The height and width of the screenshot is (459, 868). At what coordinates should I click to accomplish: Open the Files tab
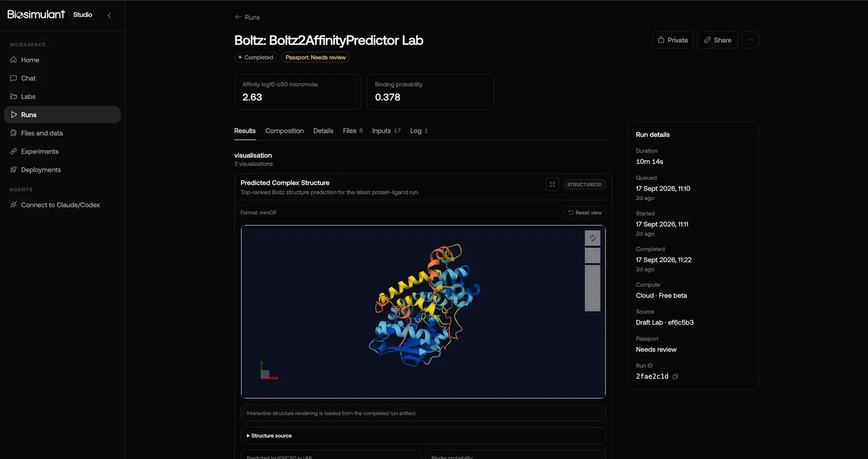tap(353, 131)
